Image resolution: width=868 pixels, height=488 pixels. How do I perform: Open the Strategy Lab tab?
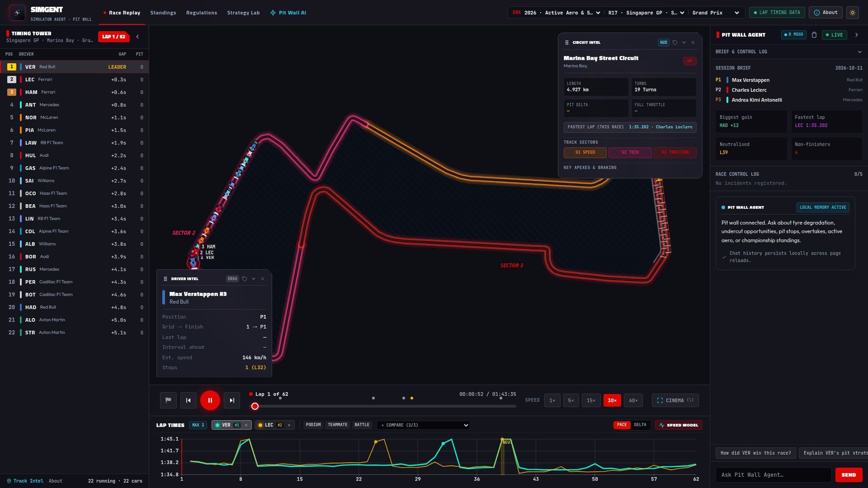(243, 13)
